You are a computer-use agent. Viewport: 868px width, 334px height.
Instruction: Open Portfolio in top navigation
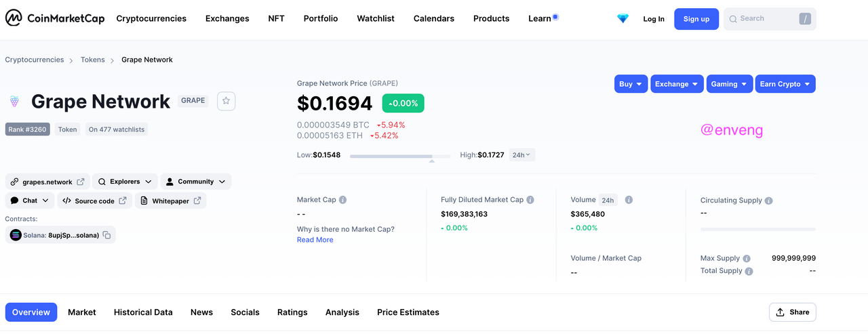click(x=321, y=19)
